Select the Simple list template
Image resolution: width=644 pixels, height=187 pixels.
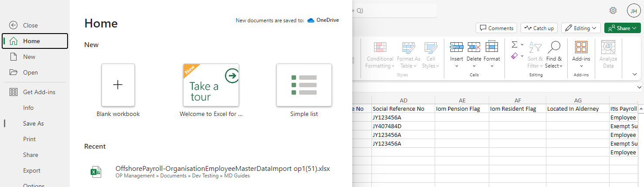click(304, 85)
